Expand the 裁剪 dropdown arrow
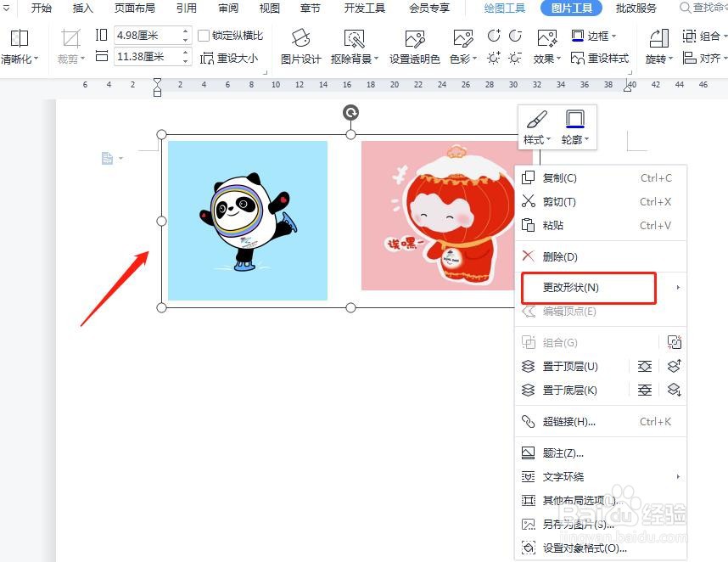Viewport: 728px width, 562px height. (x=82, y=59)
